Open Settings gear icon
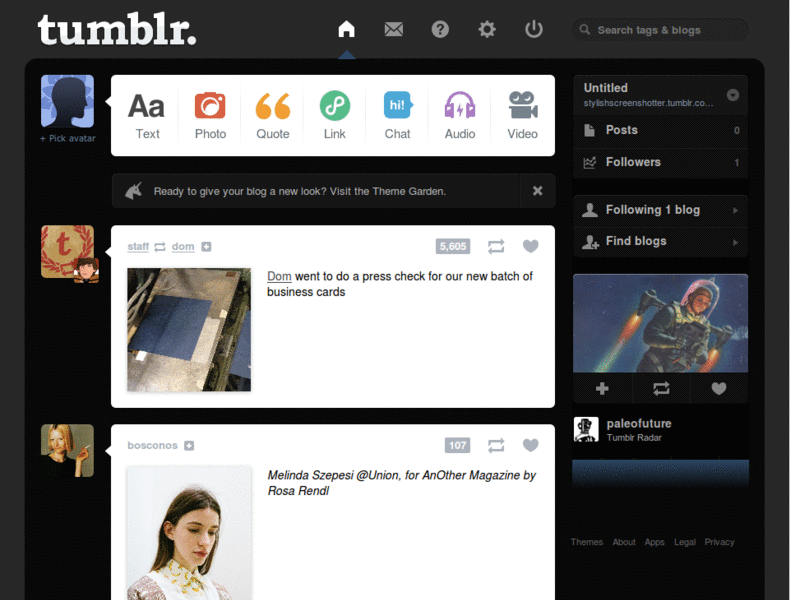 487,29
